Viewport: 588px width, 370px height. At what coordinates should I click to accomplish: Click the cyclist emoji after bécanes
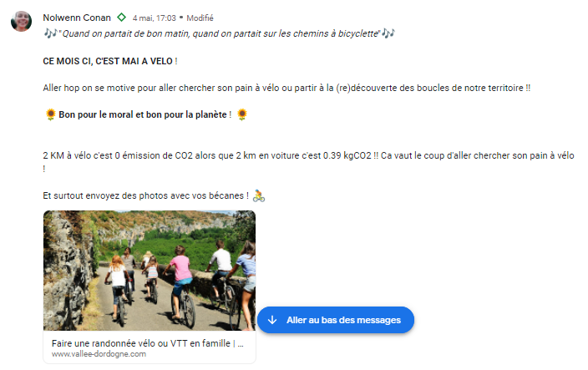point(259,195)
